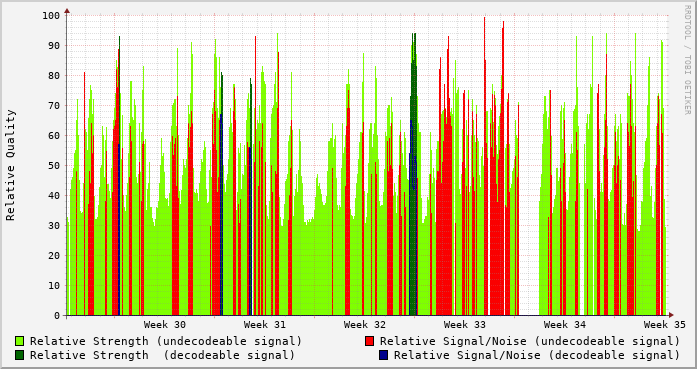Click the arrowhead at the top of the y-axis
Screen dimensions: 697x369
tap(67, 11)
